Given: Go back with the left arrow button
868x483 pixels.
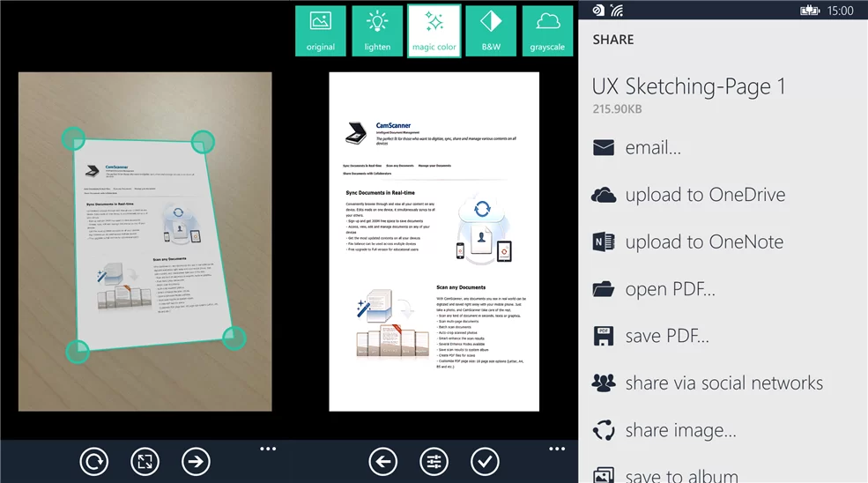Looking at the screenshot, I should (x=383, y=461).
